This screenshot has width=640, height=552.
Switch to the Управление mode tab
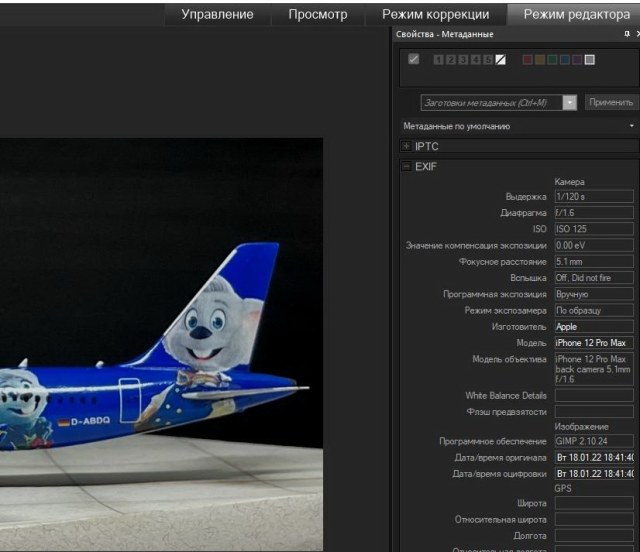click(x=217, y=14)
